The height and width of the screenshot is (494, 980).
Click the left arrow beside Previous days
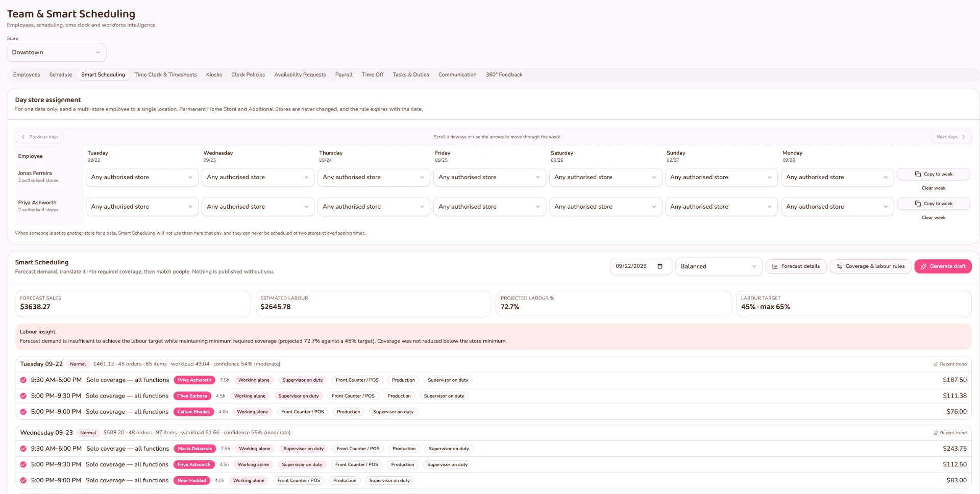(x=23, y=137)
